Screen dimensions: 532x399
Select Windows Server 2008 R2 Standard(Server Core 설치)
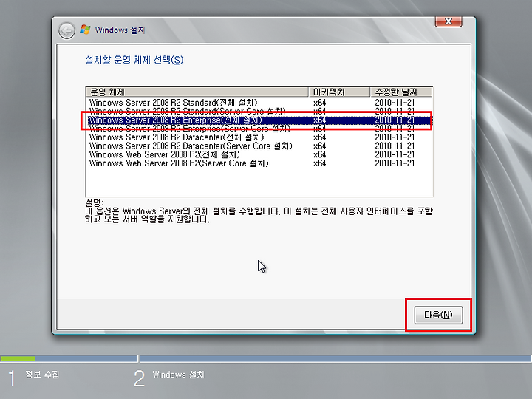click(x=259, y=112)
